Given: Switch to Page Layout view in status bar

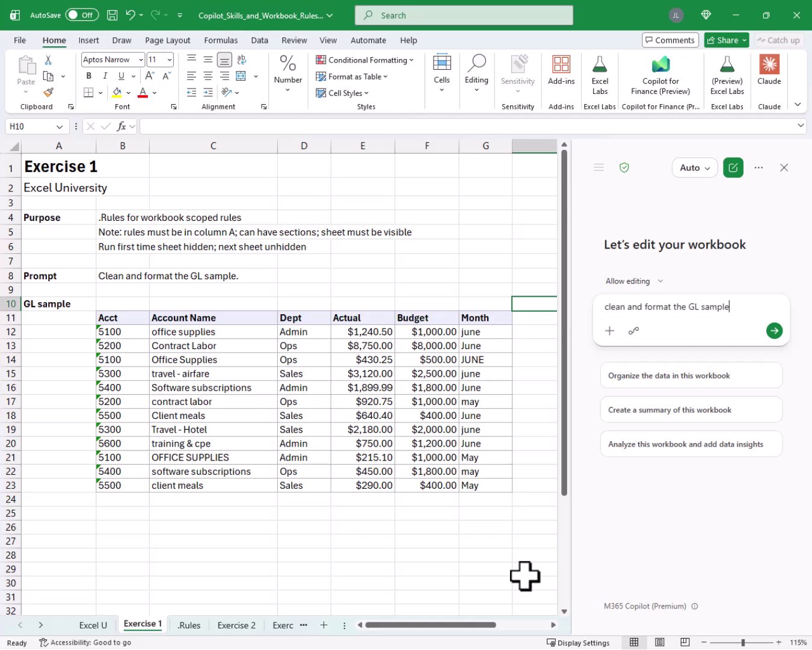Looking at the screenshot, I should click(x=660, y=642).
